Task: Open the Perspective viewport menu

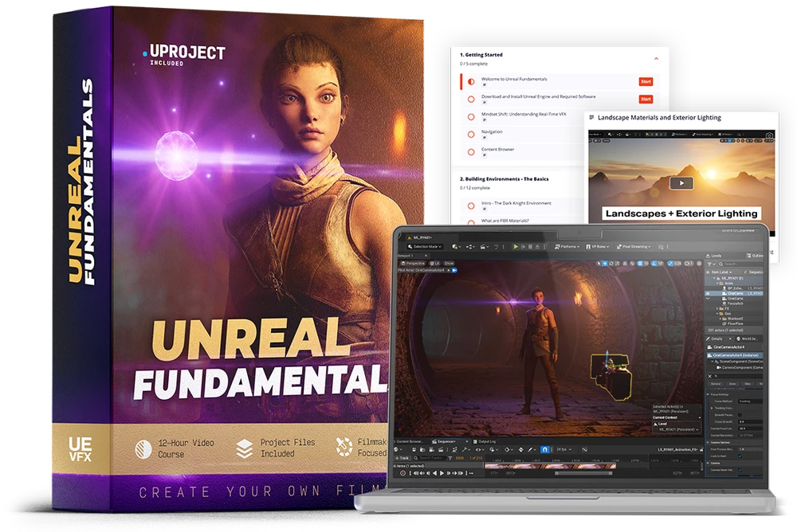Action: coord(413,263)
